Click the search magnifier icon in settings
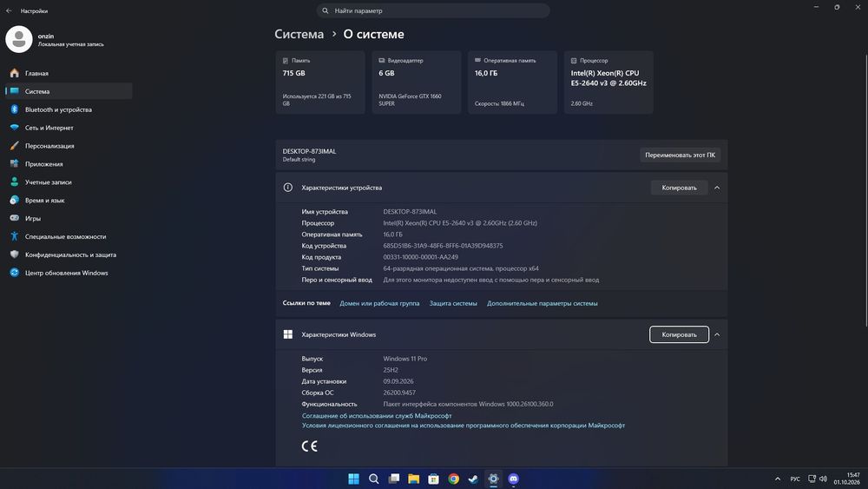This screenshot has width=868, height=489. click(x=325, y=10)
